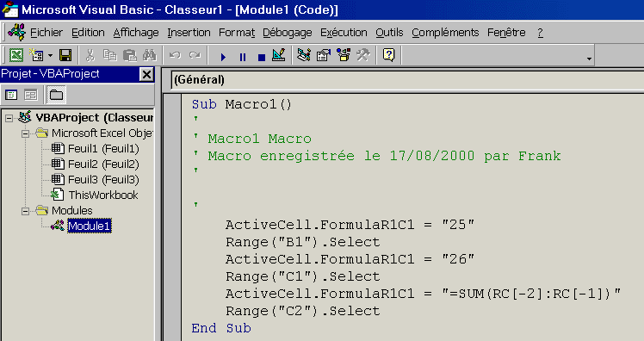Select VBAProject (Classeur1) tree item
Viewport: 644px width, 341px height.
[x=95, y=118]
